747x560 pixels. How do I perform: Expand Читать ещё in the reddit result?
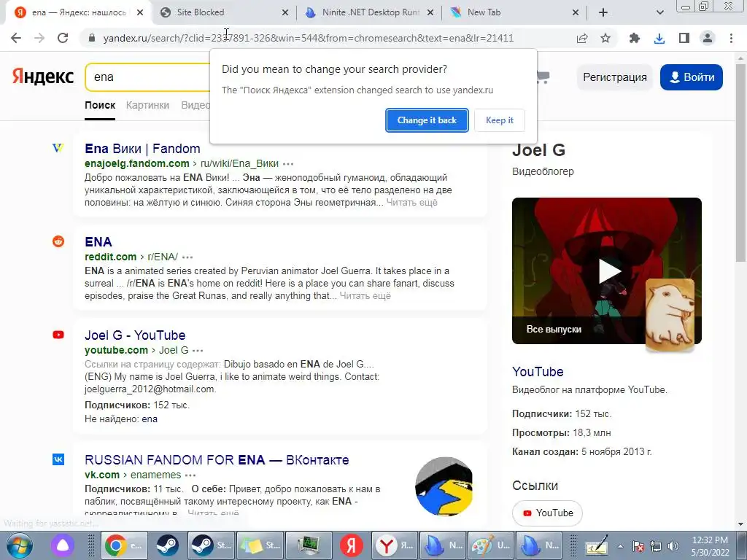point(365,296)
